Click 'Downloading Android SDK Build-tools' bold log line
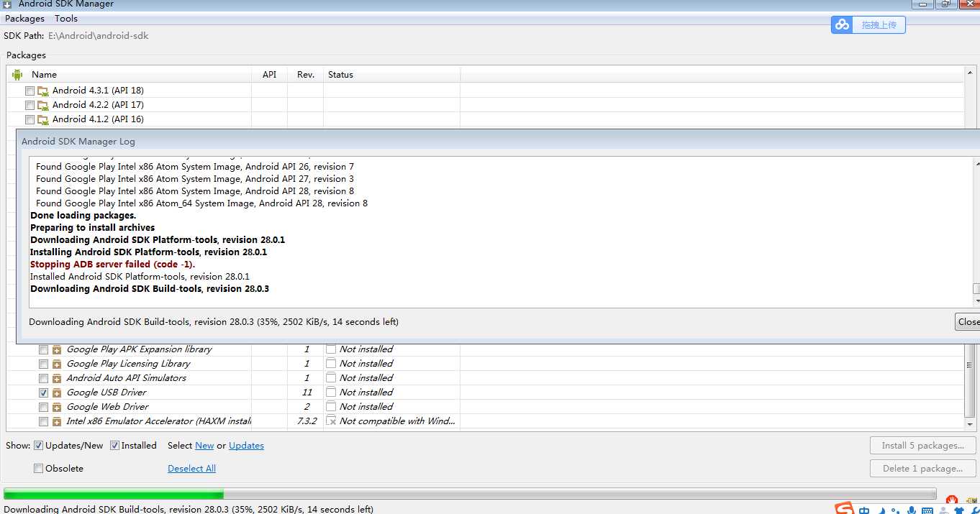The width and height of the screenshot is (980, 514). tap(150, 289)
